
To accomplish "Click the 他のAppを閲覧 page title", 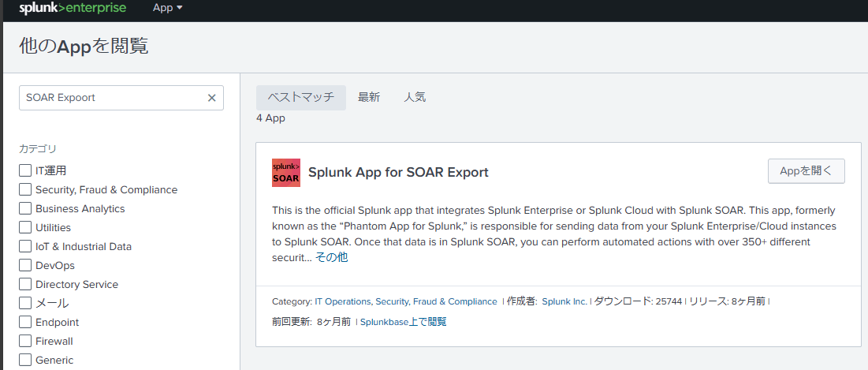I will pos(84,47).
